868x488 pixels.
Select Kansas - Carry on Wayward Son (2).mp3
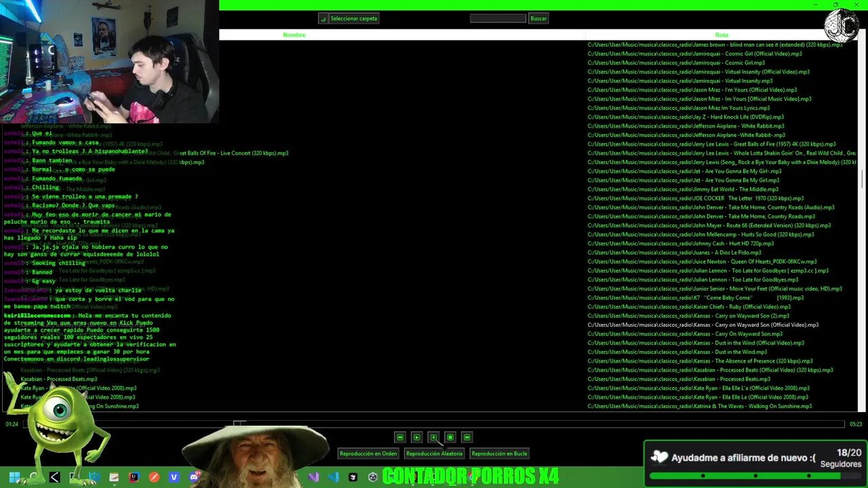pos(688,316)
